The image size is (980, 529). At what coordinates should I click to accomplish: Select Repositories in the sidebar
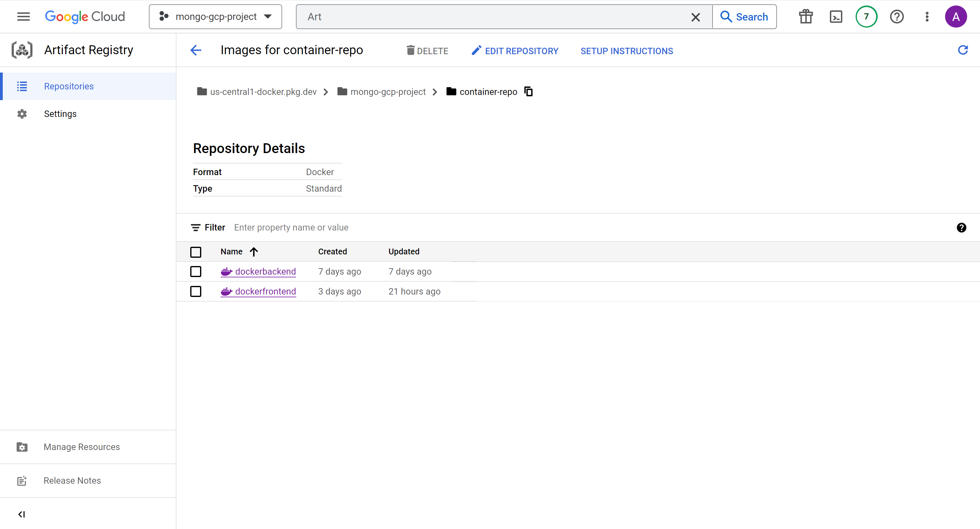coord(69,86)
